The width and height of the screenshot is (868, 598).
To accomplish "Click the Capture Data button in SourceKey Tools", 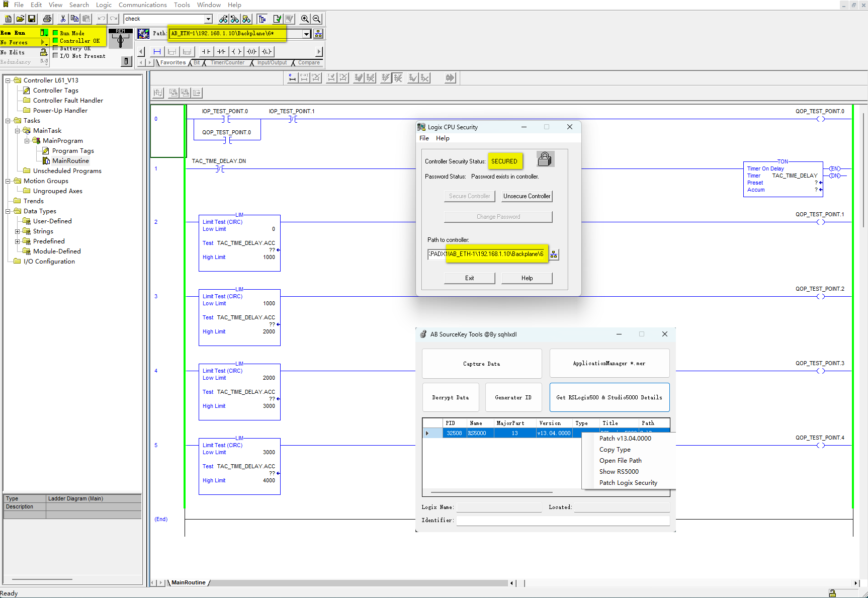I will [481, 363].
